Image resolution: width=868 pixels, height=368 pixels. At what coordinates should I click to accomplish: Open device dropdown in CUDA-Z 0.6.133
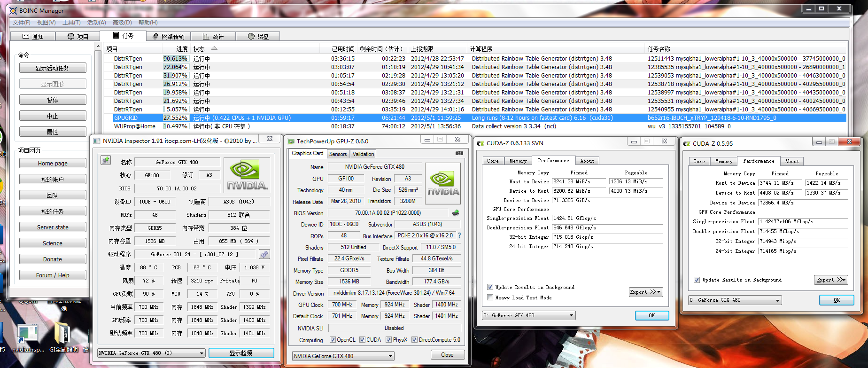(529, 315)
